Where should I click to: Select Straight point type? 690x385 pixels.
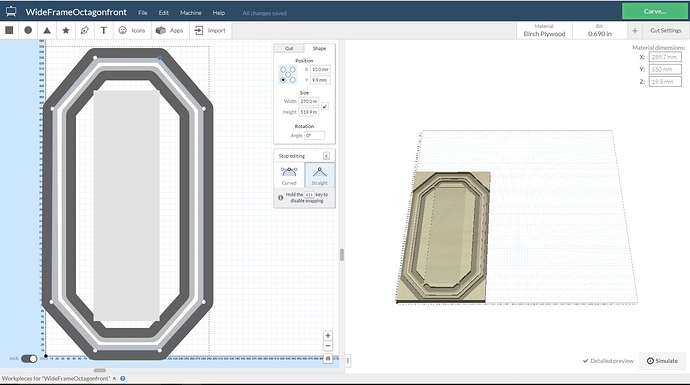319,175
